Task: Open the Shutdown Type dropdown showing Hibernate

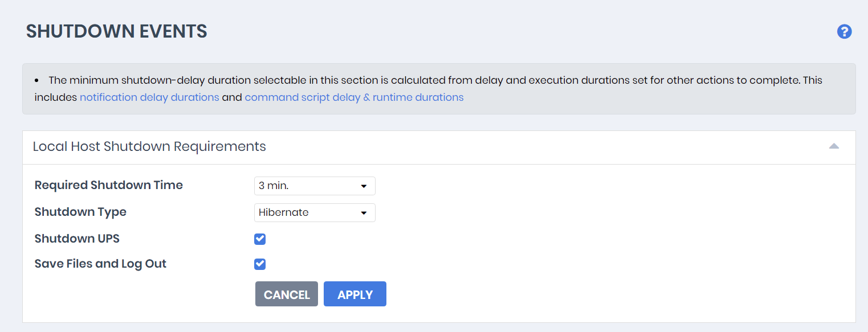Action: (x=314, y=212)
